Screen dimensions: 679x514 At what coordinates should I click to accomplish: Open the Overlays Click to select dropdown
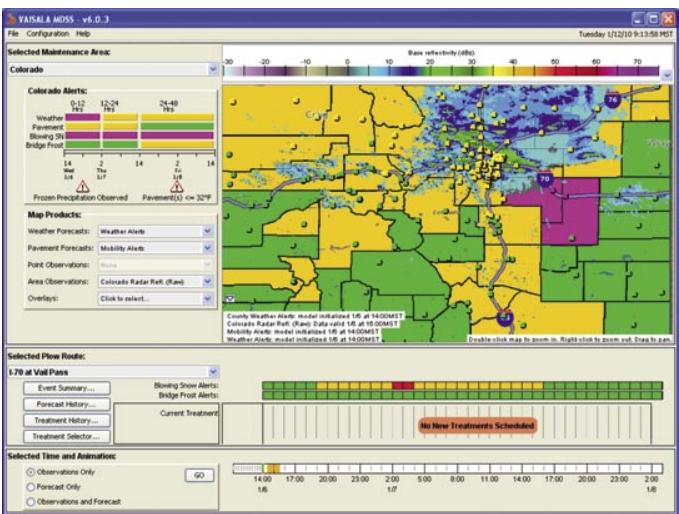coord(207,298)
